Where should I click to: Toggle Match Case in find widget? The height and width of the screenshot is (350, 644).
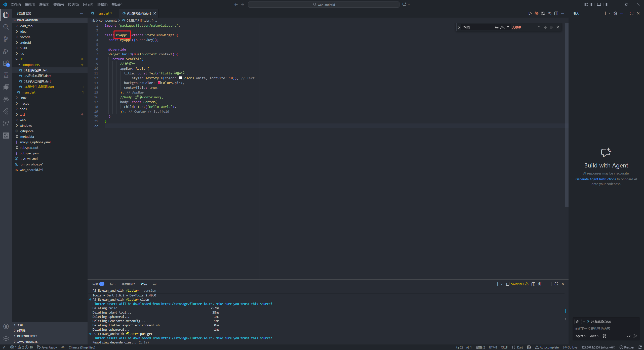[x=497, y=27]
